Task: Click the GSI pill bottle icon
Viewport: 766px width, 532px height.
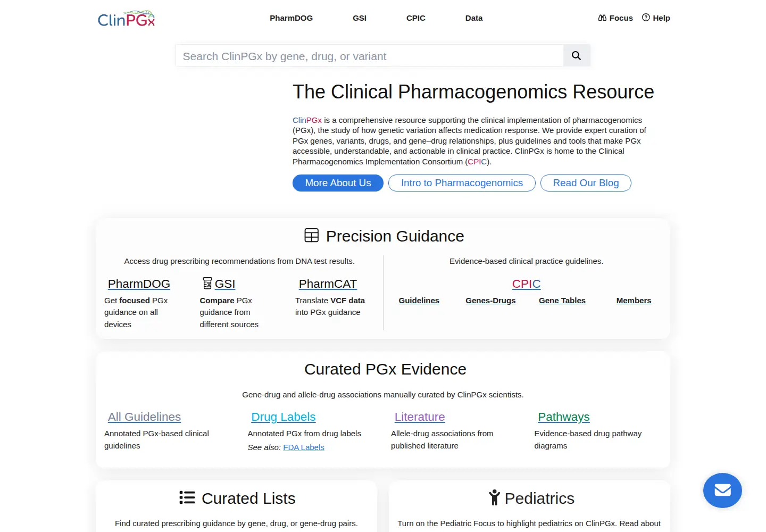Action: pos(207,282)
